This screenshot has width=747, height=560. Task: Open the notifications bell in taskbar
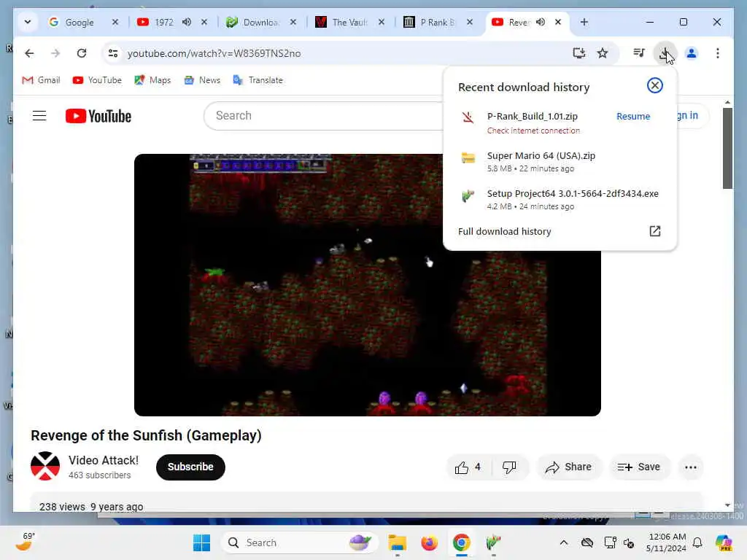point(697,542)
